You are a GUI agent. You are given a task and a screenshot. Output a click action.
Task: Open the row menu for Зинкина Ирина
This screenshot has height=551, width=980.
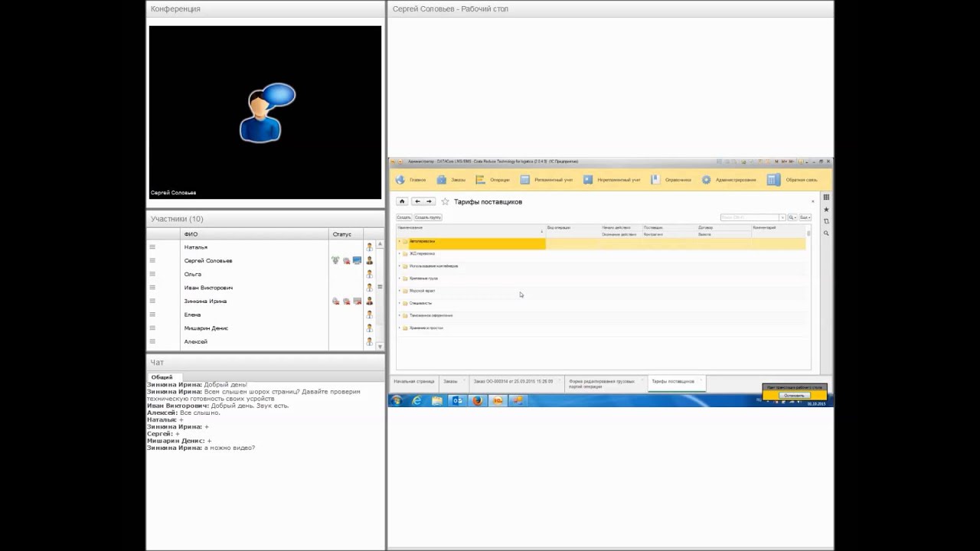152,301
